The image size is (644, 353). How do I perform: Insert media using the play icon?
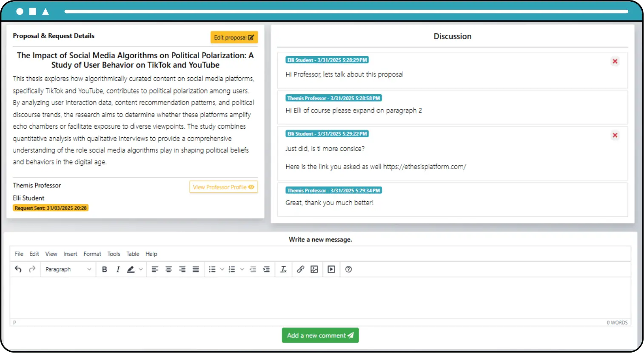[x=331, y=269]
